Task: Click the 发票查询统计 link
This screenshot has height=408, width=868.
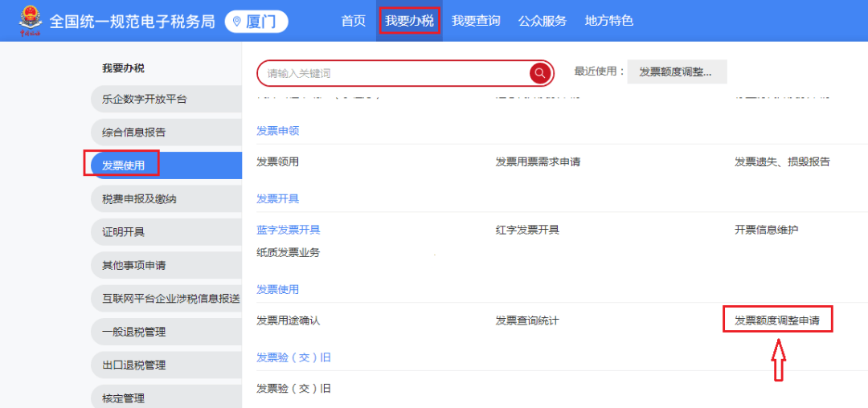Action: tap(527, 320)
